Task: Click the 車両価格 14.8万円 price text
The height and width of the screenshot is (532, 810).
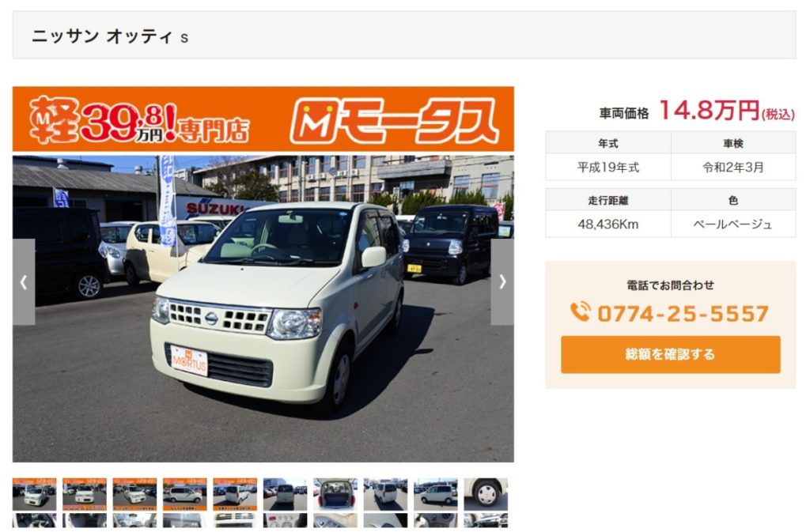Action: coord(697,111)
